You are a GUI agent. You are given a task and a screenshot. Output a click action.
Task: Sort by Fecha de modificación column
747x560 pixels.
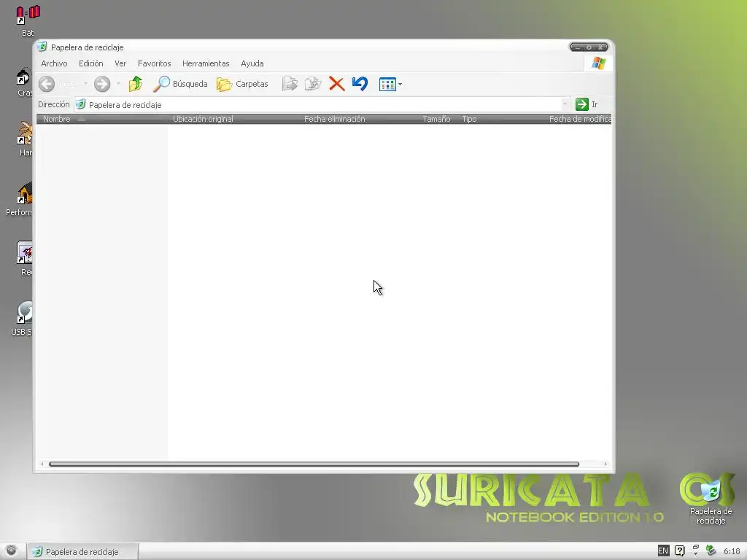coord(578,119)
